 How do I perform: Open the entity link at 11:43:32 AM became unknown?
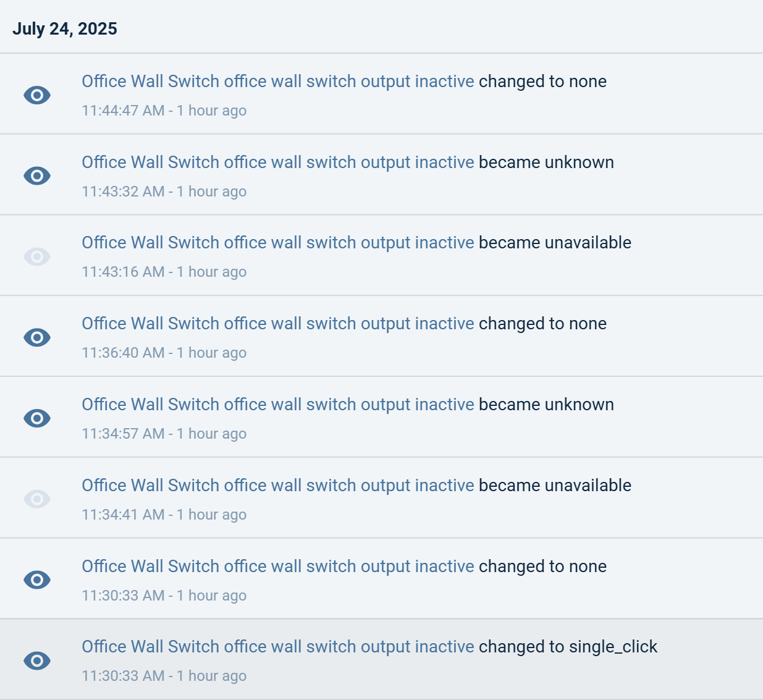[x=278, y=162]
